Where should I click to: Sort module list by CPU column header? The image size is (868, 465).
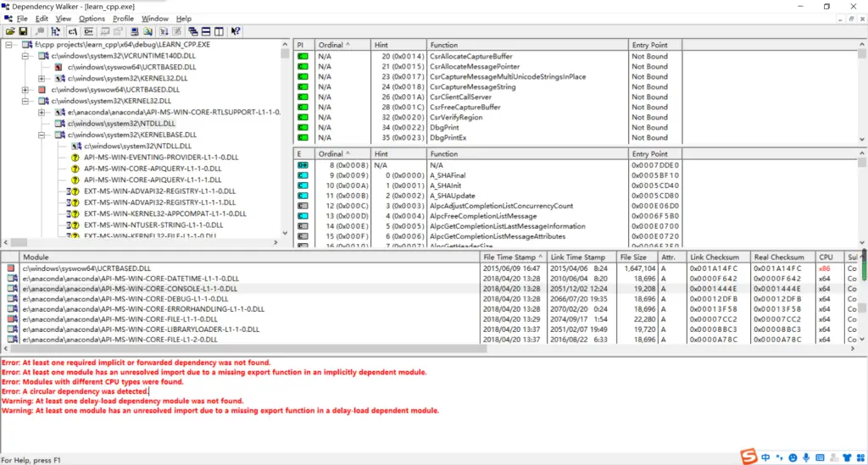(x=829, y=257)
